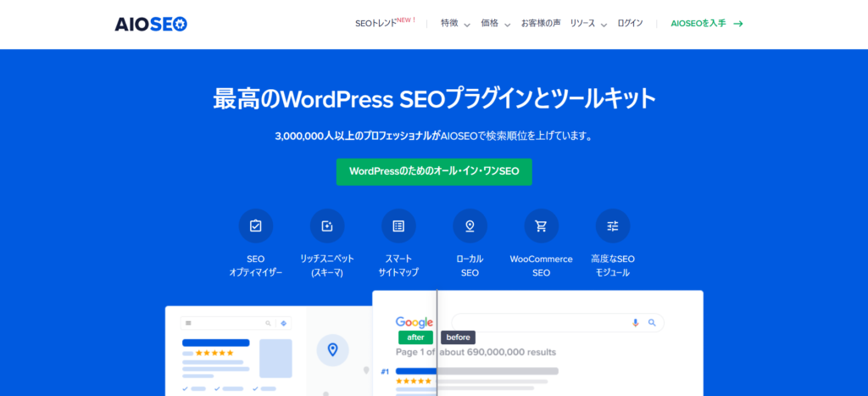The height and width of the screenshot is (396, 868).
Task: Open the 価格 menu
Action: pyautogui.click(x=489, y=23)
